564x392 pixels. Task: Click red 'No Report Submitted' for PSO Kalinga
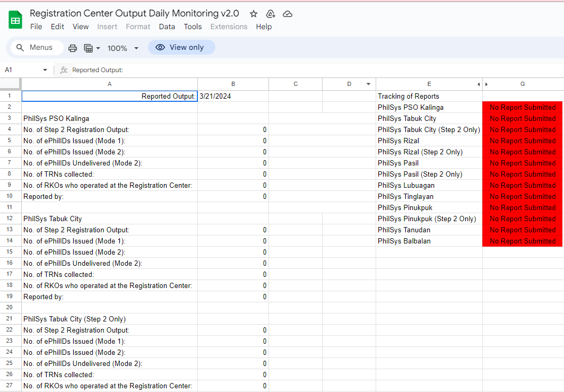(523, 107)
